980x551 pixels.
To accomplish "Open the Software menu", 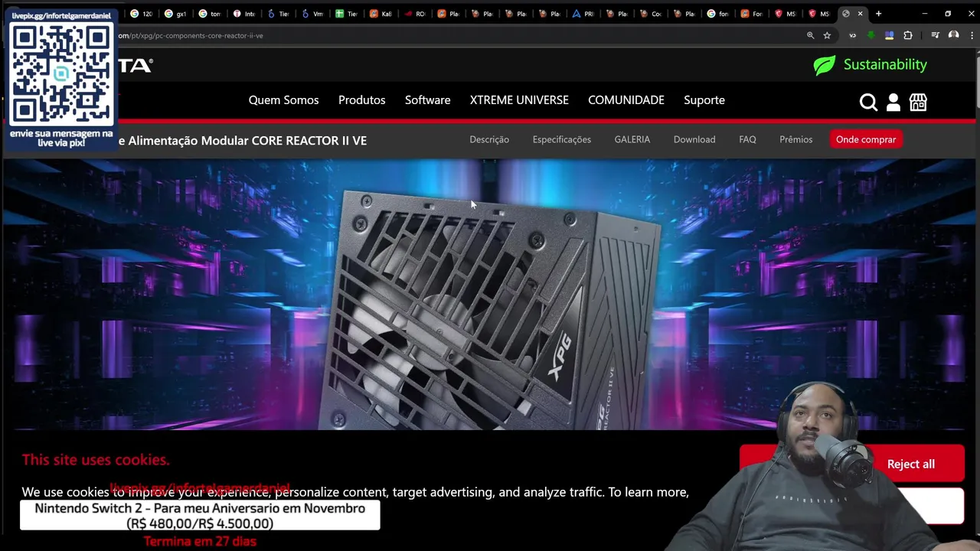I will click(x=427, y=100).
